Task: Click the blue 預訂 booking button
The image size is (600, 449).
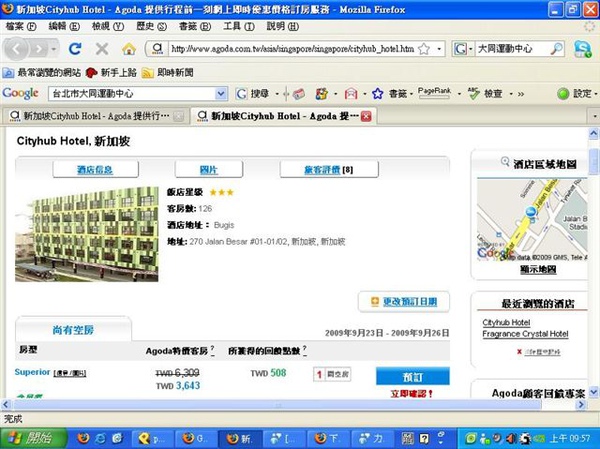Action: point(413,376)
